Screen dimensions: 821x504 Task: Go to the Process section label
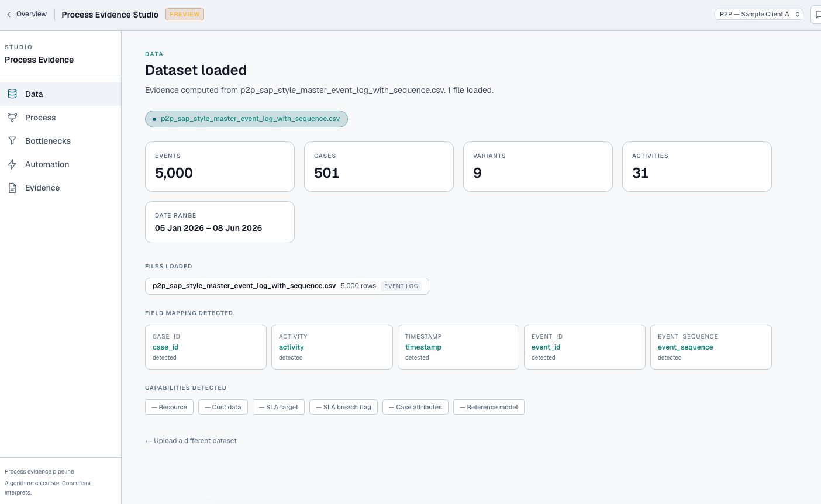point(40,118)
